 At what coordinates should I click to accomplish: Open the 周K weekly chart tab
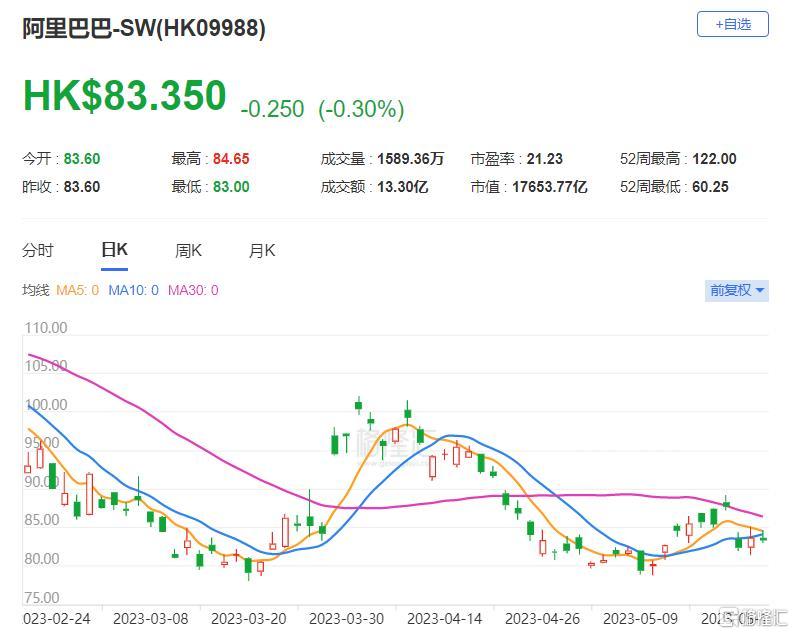[188, 250]
